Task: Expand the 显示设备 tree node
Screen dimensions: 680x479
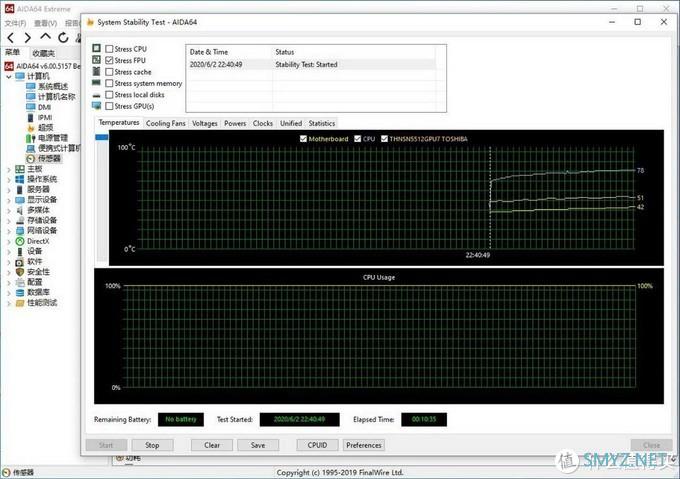Action: [x=9, y=200]
